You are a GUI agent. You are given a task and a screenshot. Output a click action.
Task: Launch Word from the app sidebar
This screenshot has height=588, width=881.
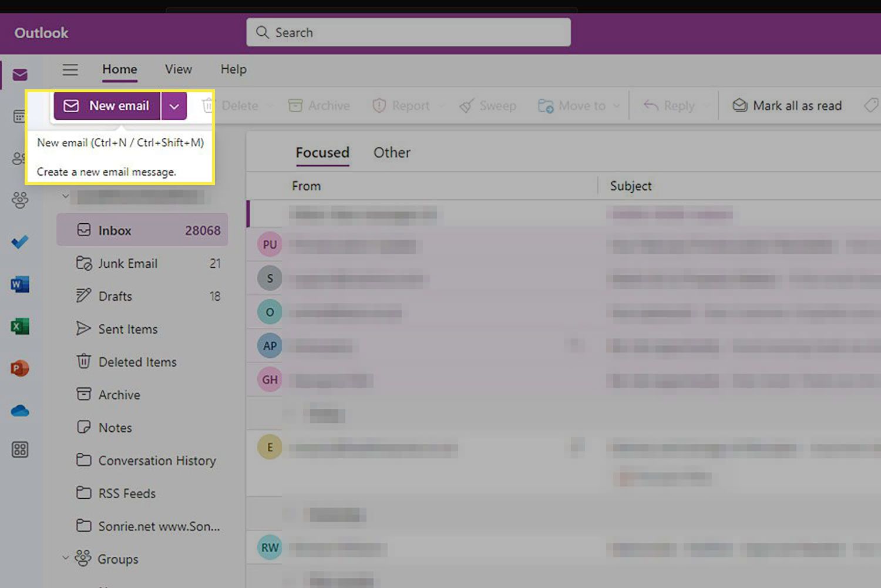(20, 285)
